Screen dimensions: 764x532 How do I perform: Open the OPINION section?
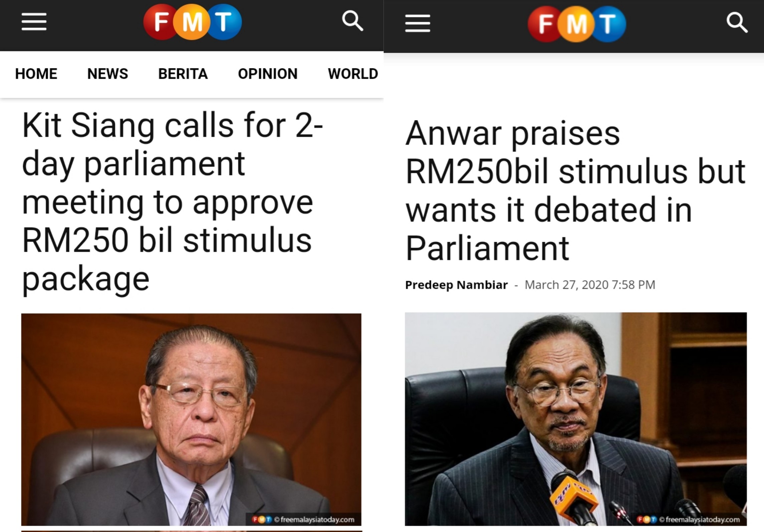tap(268, 74)
